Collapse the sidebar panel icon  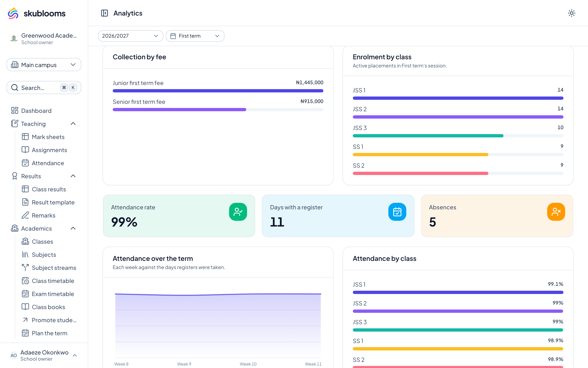105,13
